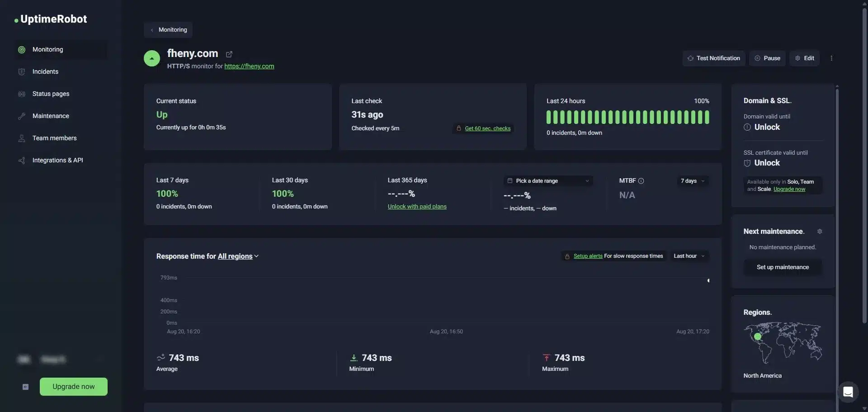The image size is (868, 412).
Task: Click Unlock under Domain valid until
Action: tap(767, 127)
